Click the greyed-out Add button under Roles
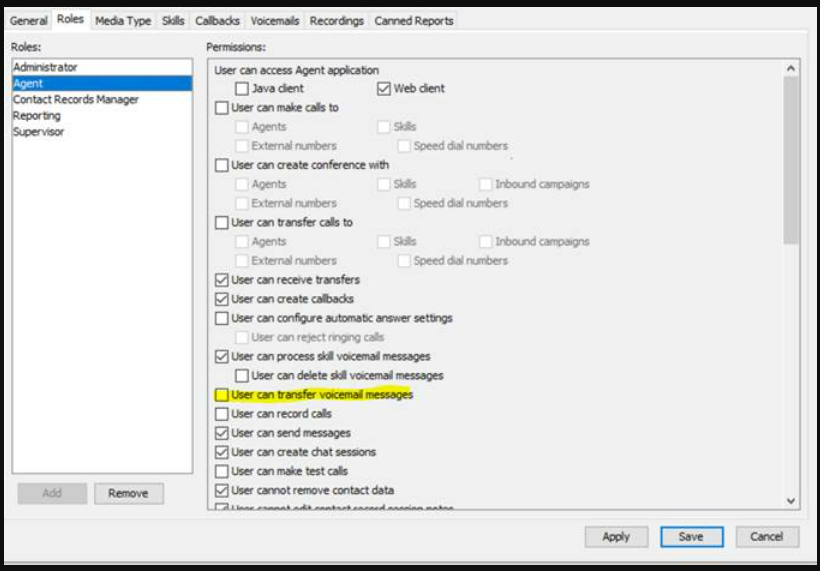Screen dimensions: 820x571 (52, 493)
